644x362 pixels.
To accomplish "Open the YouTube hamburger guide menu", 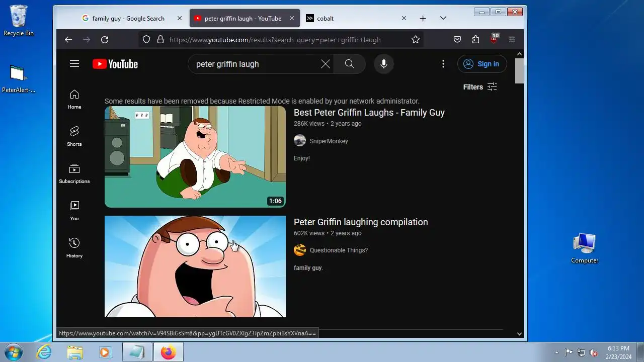I will 74,64.
